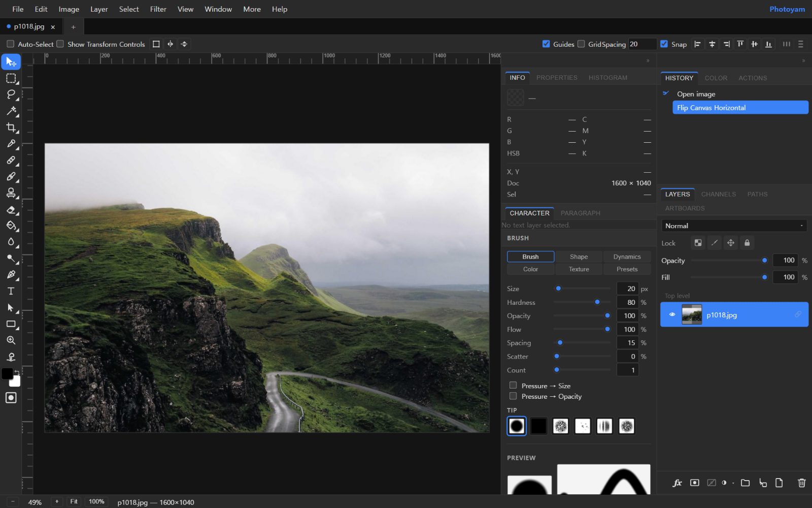Click the Fit zoom button
This screenshot has width=812, height=508.
click(x=74, y=502)
